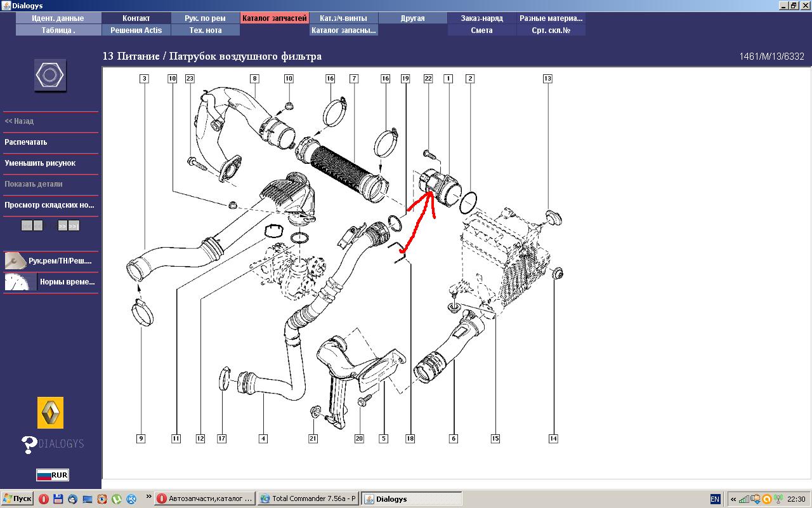812x508 pixels.
Task: Select the Решения Actis sub-tab
Action: [x=136, y=30]
